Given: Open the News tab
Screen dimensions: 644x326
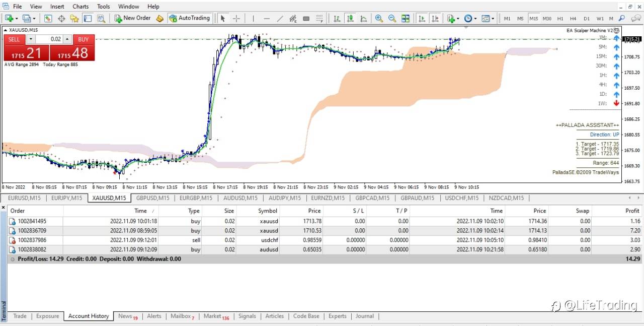Looking at the screenshot, I should (128, 316).
